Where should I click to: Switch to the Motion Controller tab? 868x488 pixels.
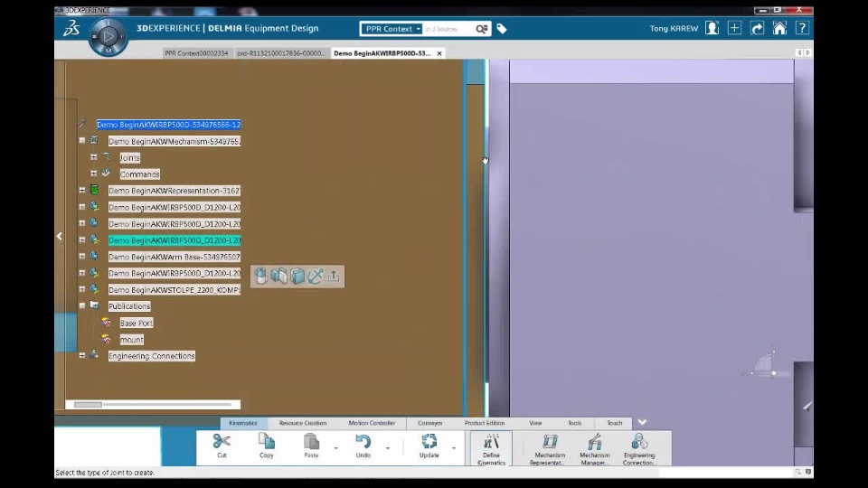(372, 423)
